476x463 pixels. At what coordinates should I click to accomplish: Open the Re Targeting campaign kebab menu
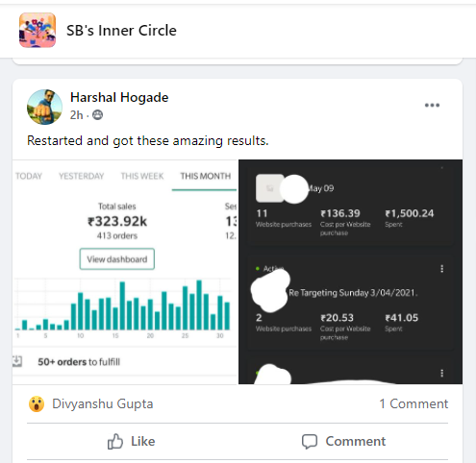click(442, 269)
